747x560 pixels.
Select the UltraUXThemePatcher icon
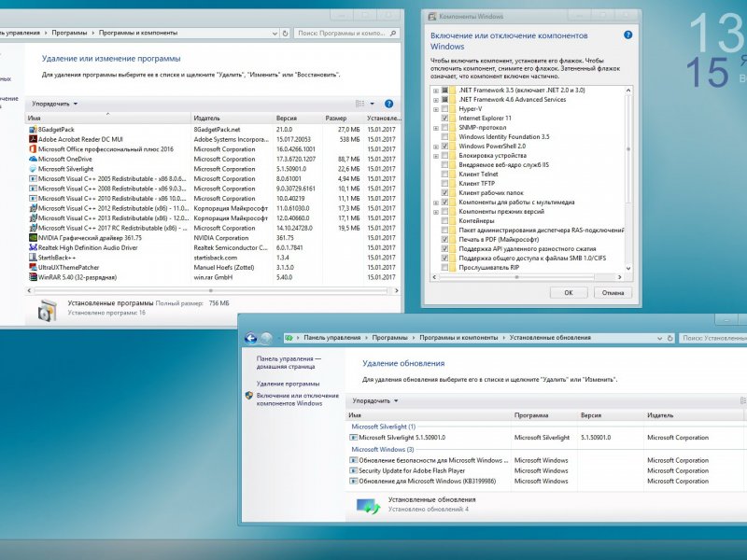(x=33, y=267)
